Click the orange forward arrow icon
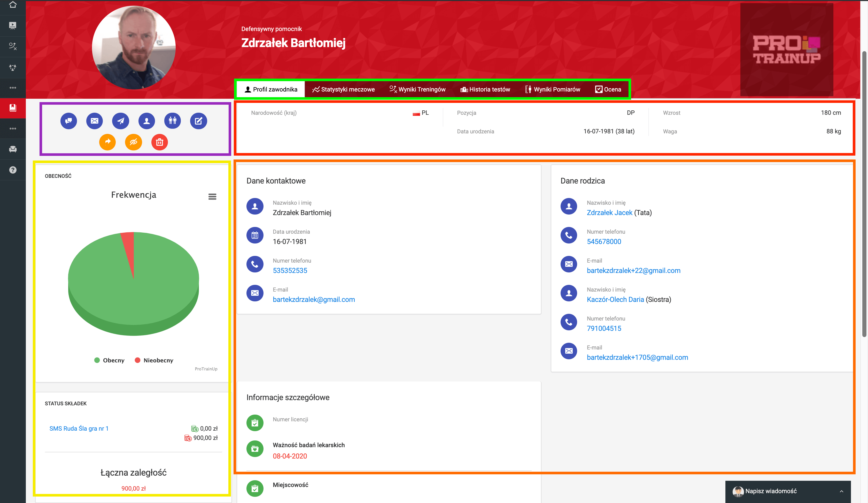The image size is (868, 503). [x=107, y=142]
